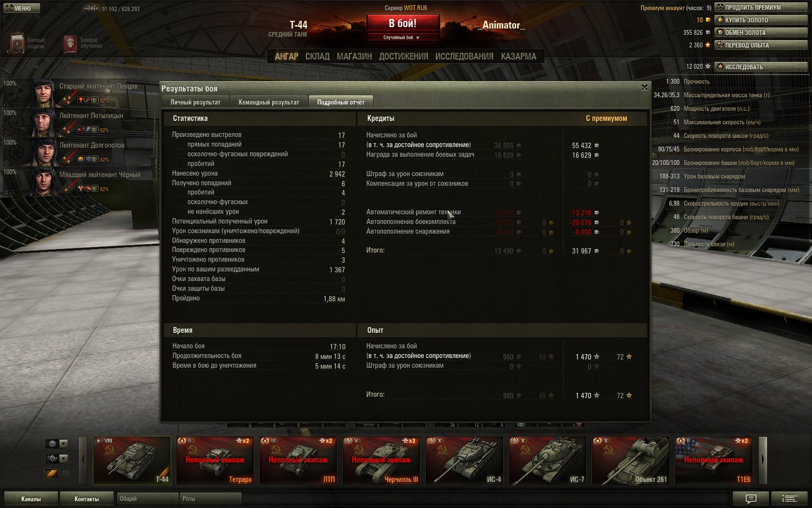Click first skill icon of Потылицын
The width and height of the screenshot is (812, 508).
[81, 130]
